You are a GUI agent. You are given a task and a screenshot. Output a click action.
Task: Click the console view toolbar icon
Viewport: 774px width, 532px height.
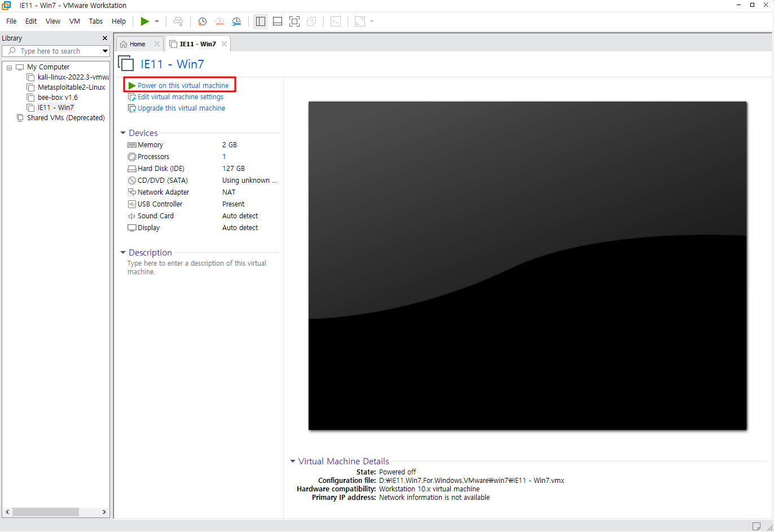[x=336, y=21]
